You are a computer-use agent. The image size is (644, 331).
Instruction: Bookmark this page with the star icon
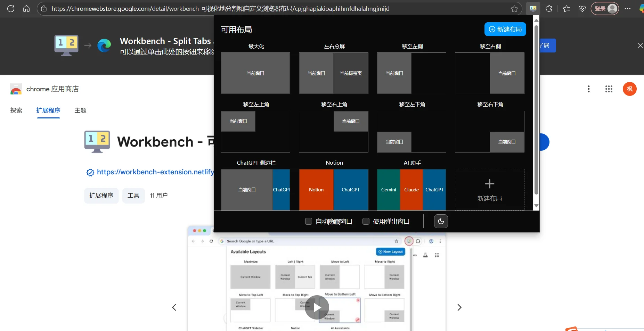coord(514,9)
